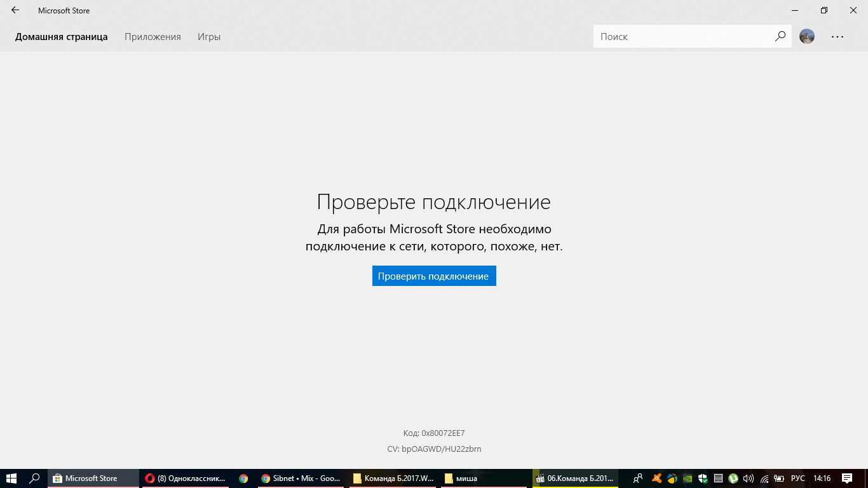Click the standalone Chrome taskbar icon
The width and height of the screenshot is (868, 488).
click(x=243, y=478)
